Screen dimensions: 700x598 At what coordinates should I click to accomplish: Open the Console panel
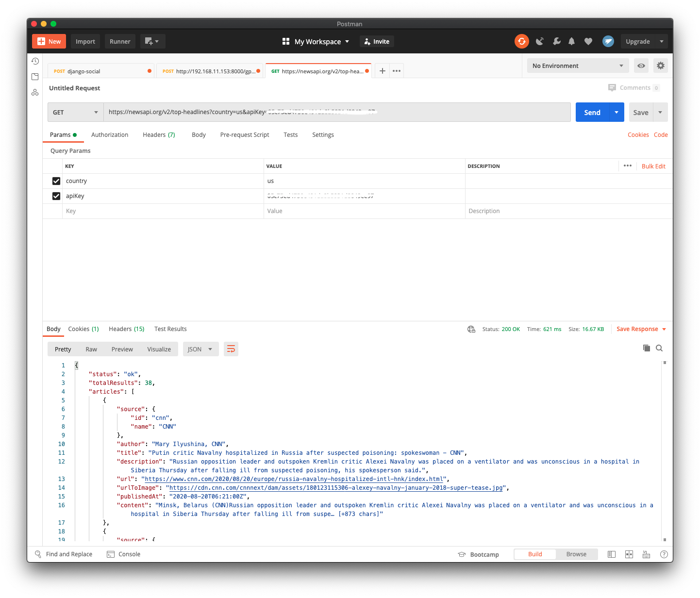click(x=124, y=554)
